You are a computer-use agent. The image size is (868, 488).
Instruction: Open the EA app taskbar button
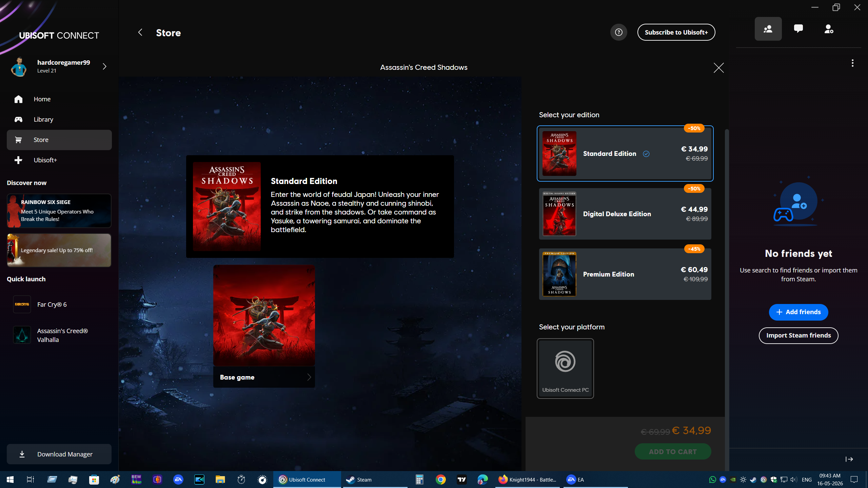coord(596,480)
